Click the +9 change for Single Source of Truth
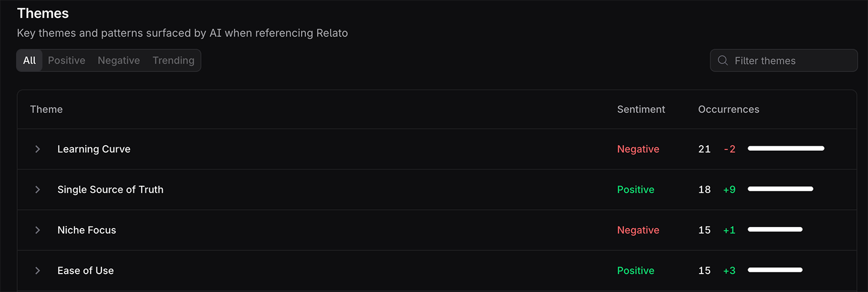 729,190
